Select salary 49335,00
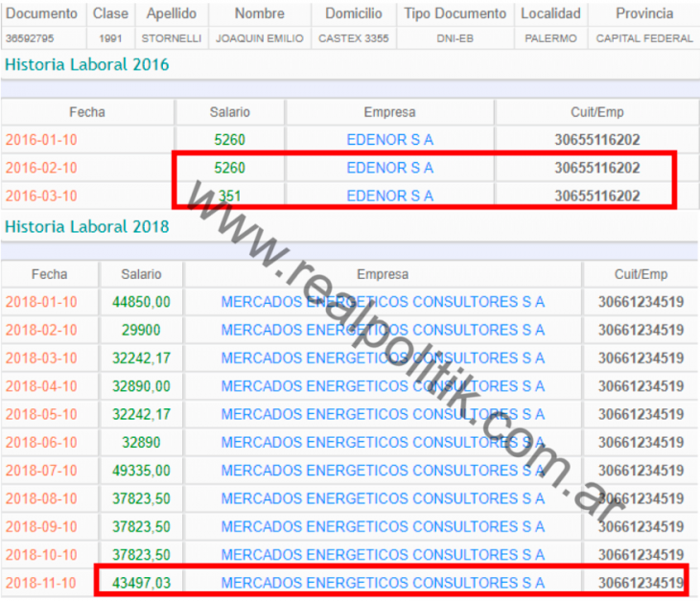The width and height of the screenshot is (700, 601). coord(141,471)
